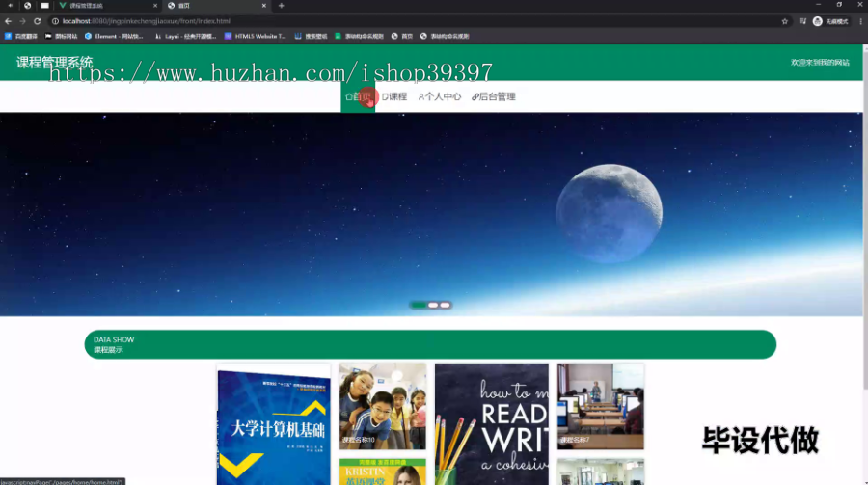Screen dimensions: 868x485
Task: Open the Element bookmark
Action: [114, 36]
